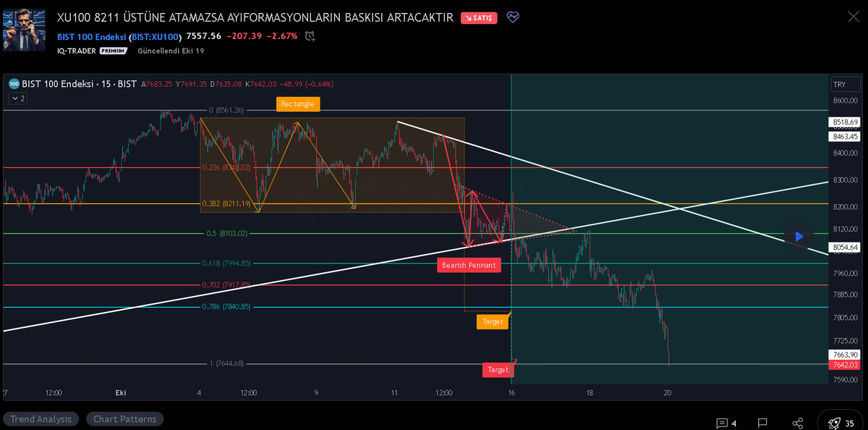Click the orange Rectangle pattern label
Image resolution: width=868 pixels, height=430 pixels.
pyautogui.click(x=297, y=104)
